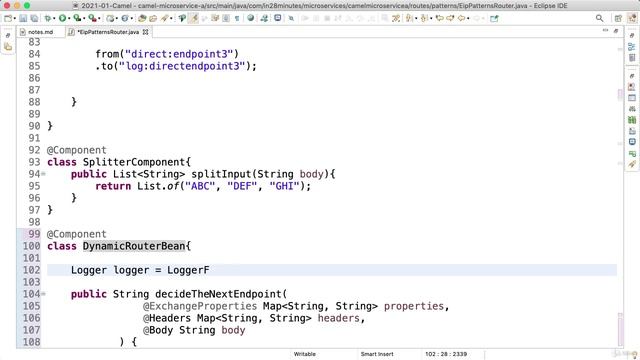Click the "log:directendpoint3" string

(182, 66)
